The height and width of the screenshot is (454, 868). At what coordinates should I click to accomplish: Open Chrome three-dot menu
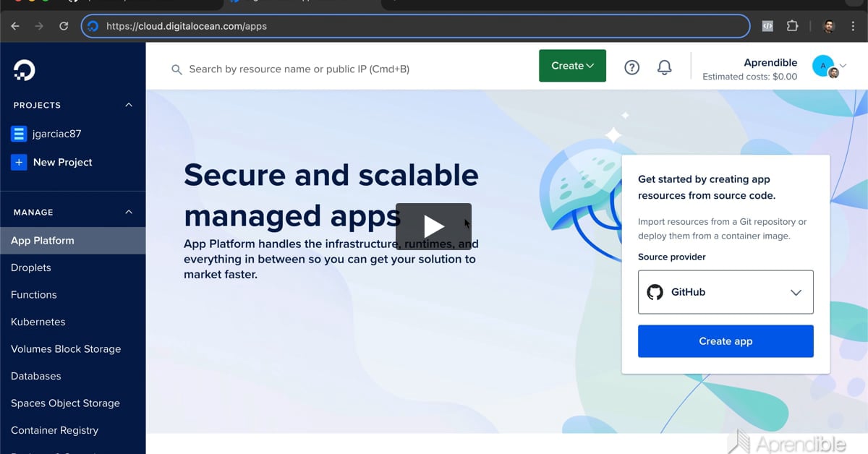(x=853, y=26)
